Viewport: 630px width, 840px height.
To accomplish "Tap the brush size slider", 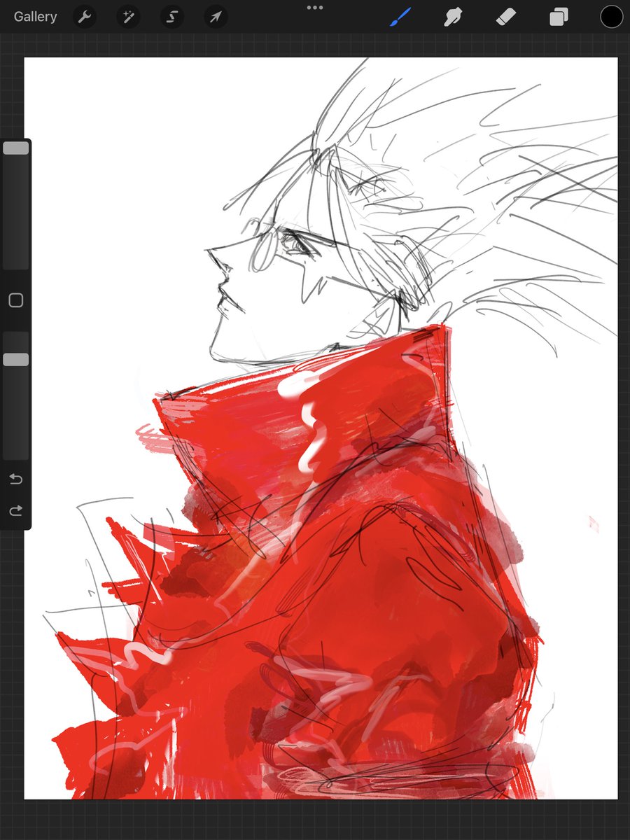I will tap(15, 147).
